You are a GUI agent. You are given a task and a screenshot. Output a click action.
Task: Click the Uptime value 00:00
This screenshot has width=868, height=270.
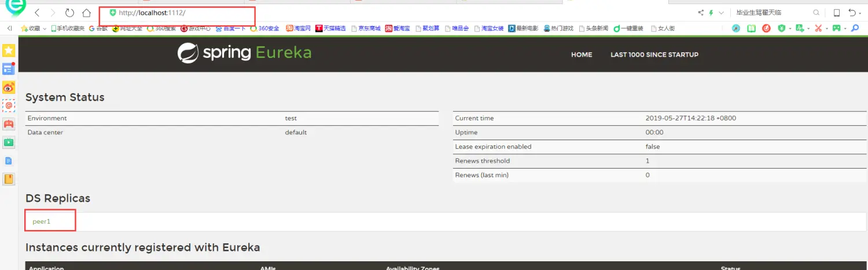click(654, 133)
